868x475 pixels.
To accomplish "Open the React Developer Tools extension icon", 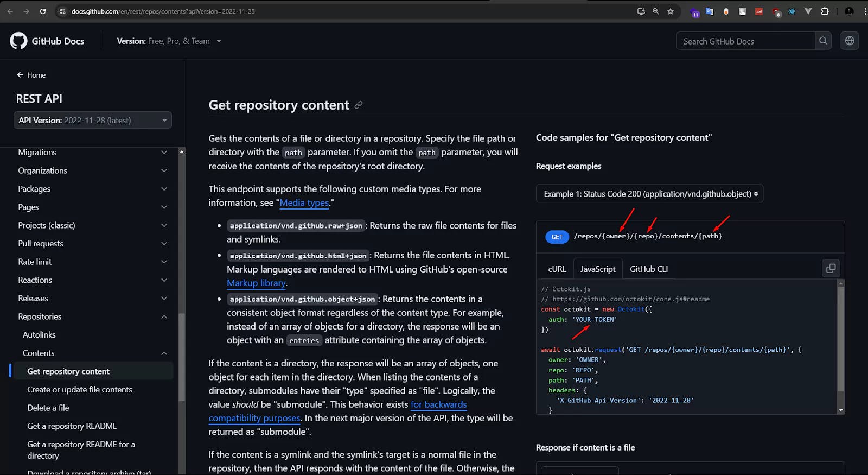I will point(792,11).
